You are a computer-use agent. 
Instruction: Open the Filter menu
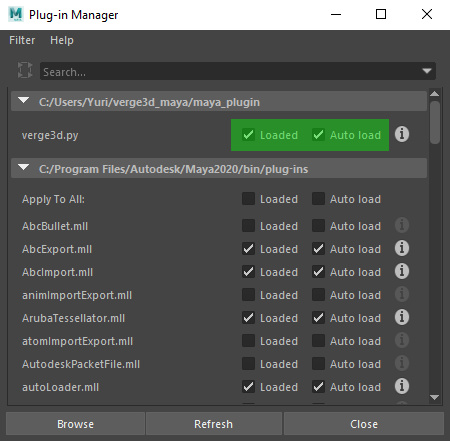click(22, 40)
